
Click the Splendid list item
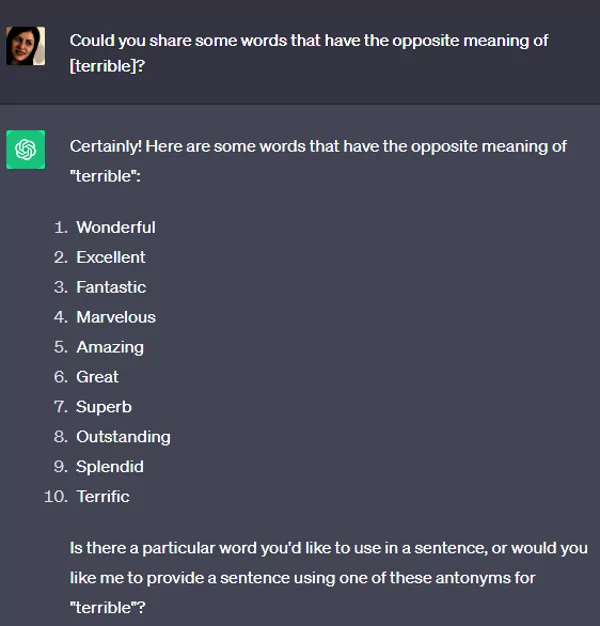click(x=109, y=467)
